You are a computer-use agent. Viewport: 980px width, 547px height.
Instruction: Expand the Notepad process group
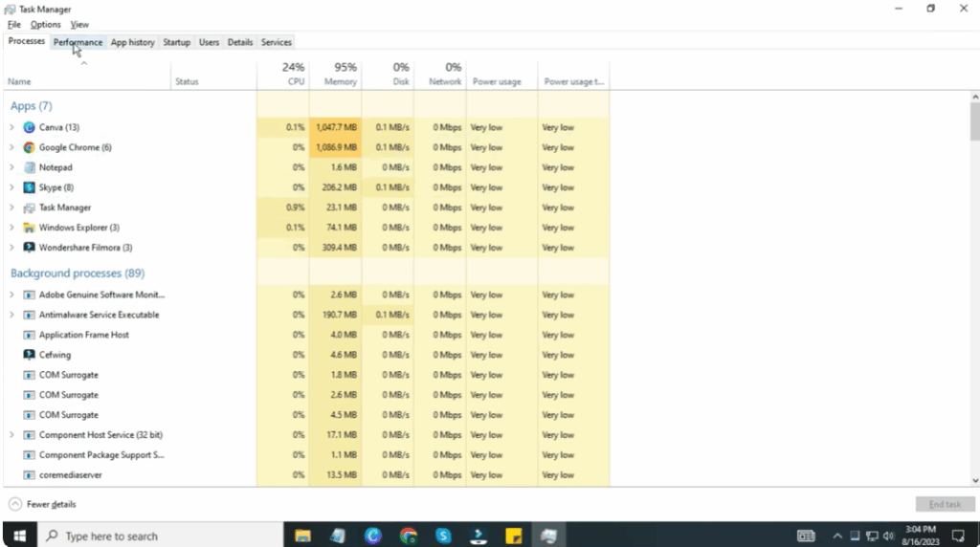pos(11,167)
